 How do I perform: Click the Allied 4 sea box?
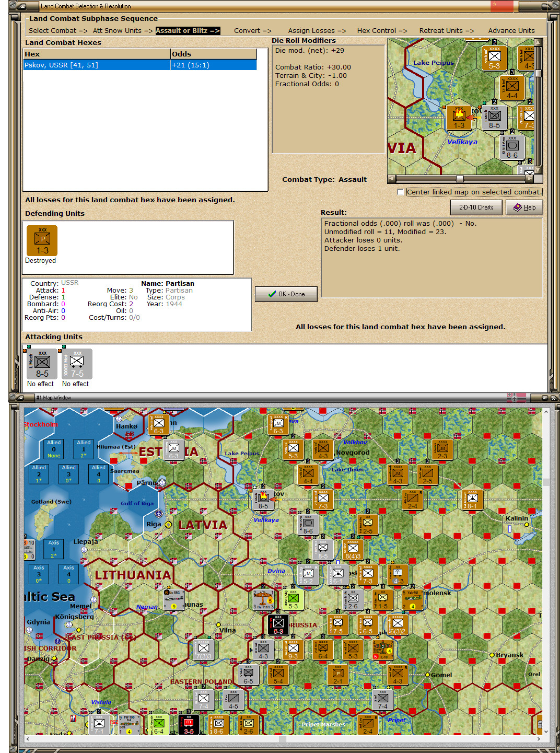point(98,474)
